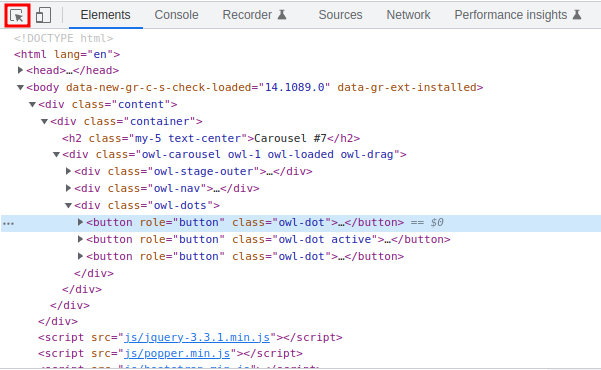Collapse the body element
Screen dimensions: 601x370
click(x=20, y=87)
